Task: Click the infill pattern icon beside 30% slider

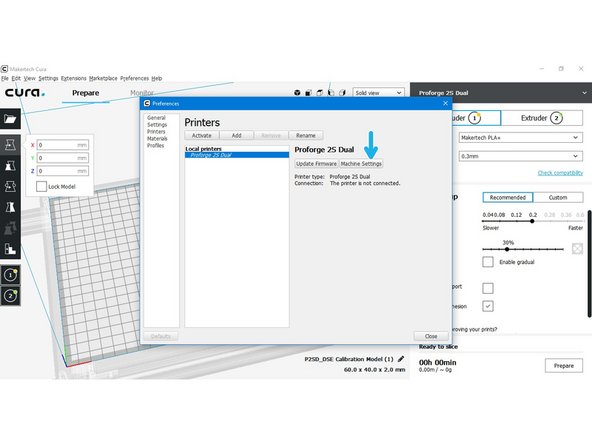Action: [x=577, y=249]
